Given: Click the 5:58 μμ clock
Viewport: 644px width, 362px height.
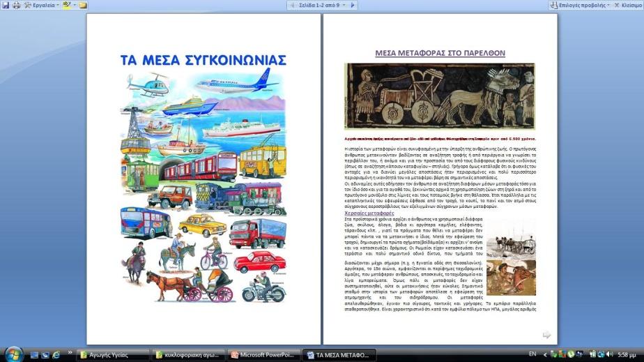Looking at the screenshot, I should 627,354.
